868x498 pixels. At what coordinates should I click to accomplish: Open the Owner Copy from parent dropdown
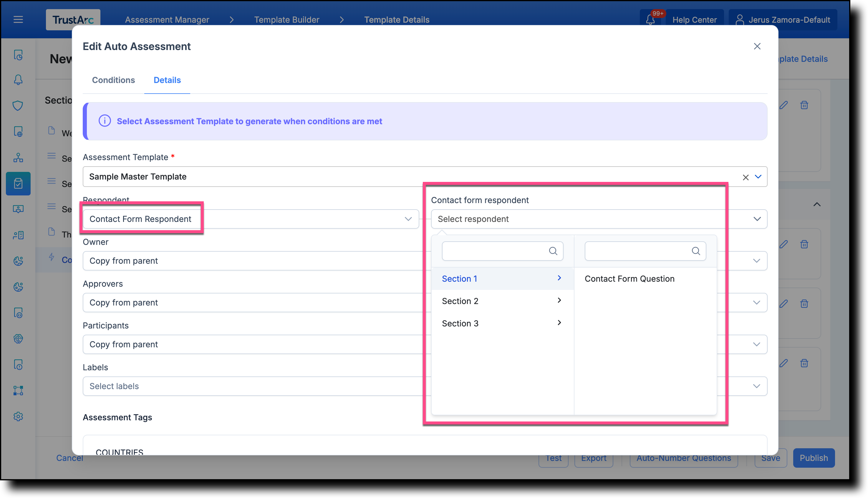point(425,261)
